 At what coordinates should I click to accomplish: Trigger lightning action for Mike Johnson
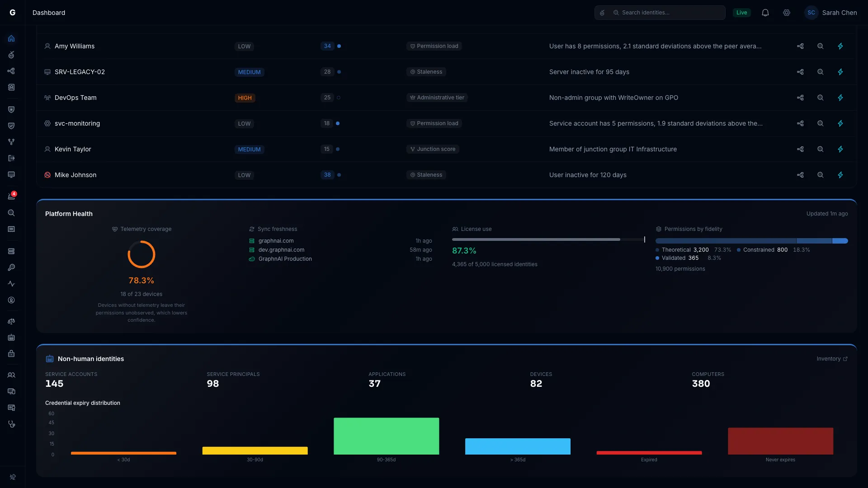(840, 175)
